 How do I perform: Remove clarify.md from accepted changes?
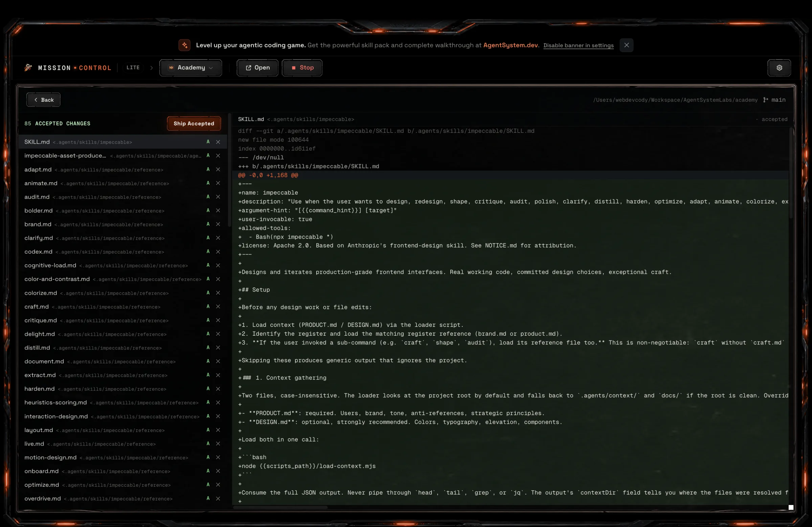point(218,238)
